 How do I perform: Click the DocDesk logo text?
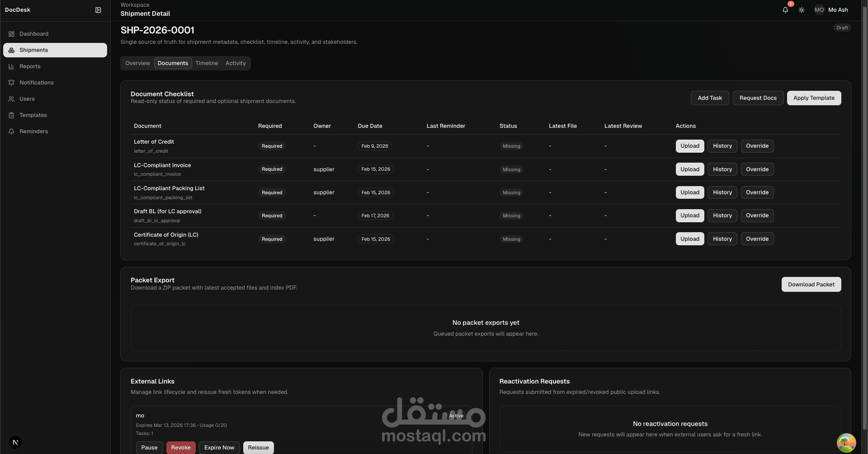pyautogui.click(x=18, y=10)
